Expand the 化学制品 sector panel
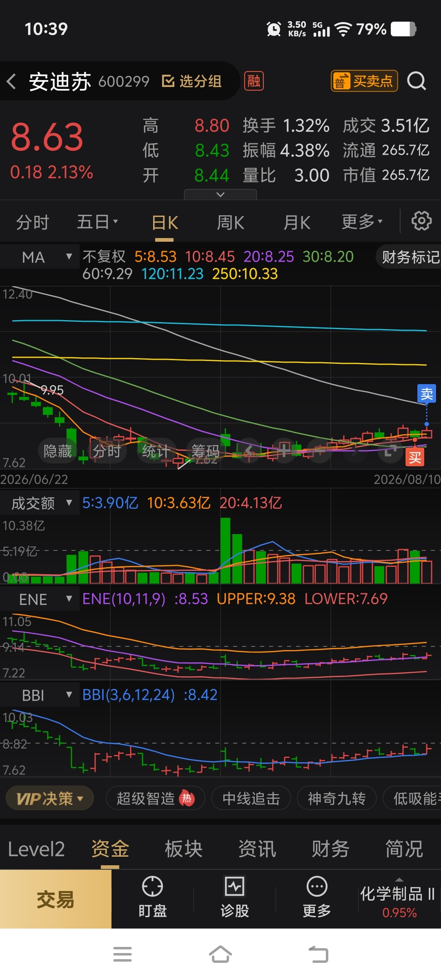 [x=399, y=898]
